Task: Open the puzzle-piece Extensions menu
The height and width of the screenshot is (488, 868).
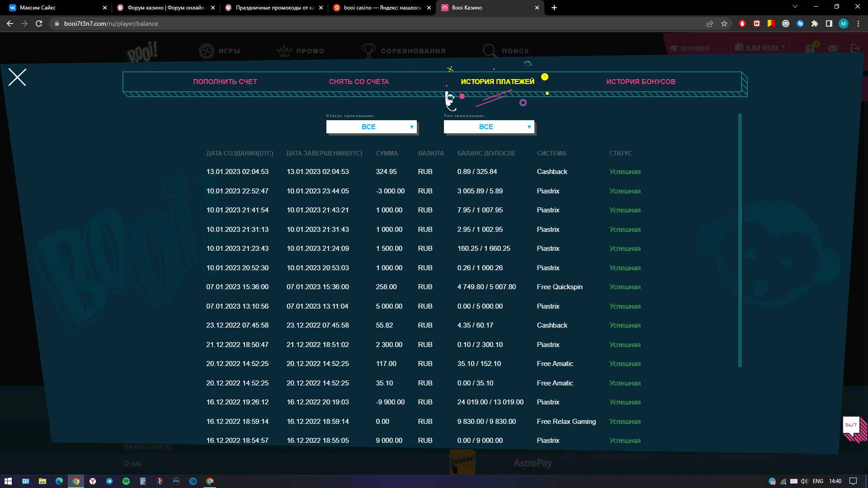Action: coord(815,23)
